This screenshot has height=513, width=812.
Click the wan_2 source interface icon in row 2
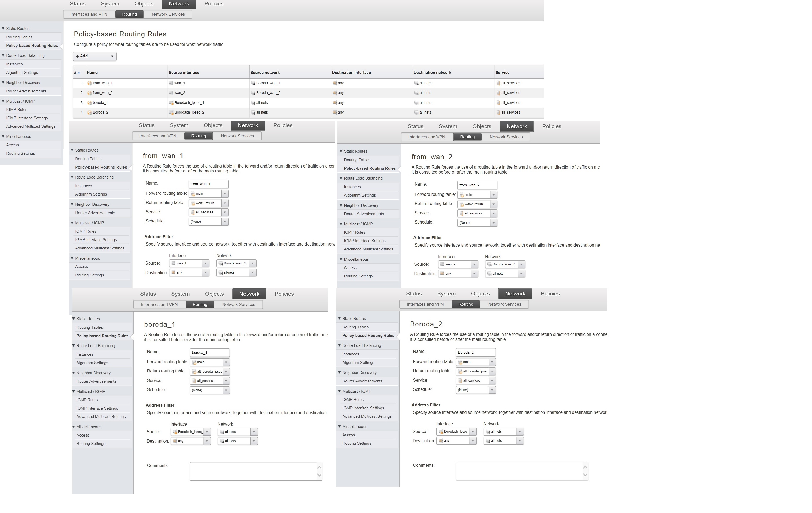point(171,92)
